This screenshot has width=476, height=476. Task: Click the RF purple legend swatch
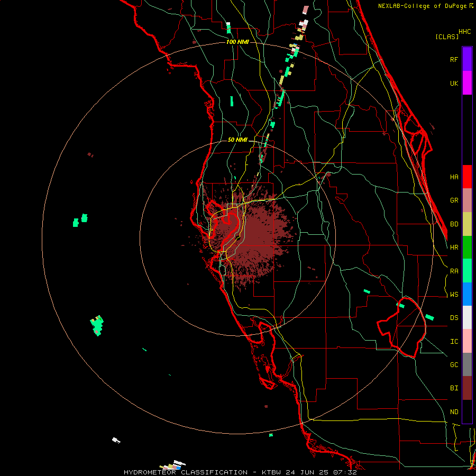[467, 59]
